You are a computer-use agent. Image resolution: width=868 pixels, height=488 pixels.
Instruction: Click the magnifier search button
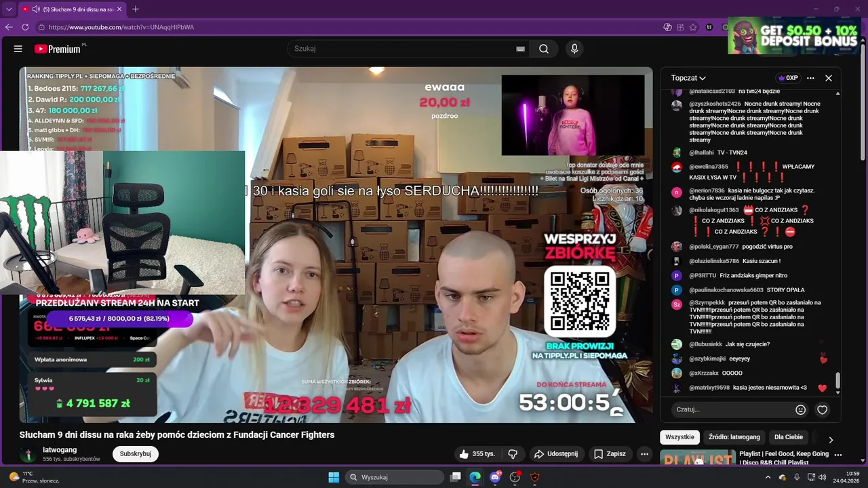click(x=544, y=49)
